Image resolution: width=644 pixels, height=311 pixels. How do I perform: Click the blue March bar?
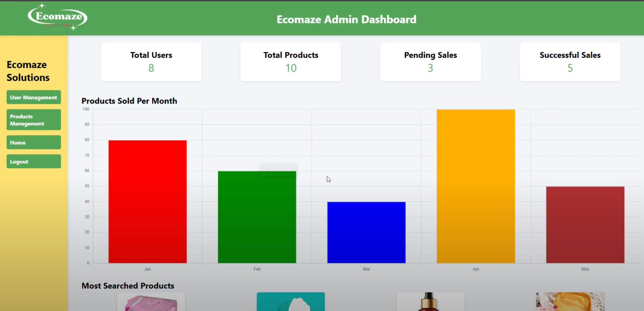coord(366,232)
